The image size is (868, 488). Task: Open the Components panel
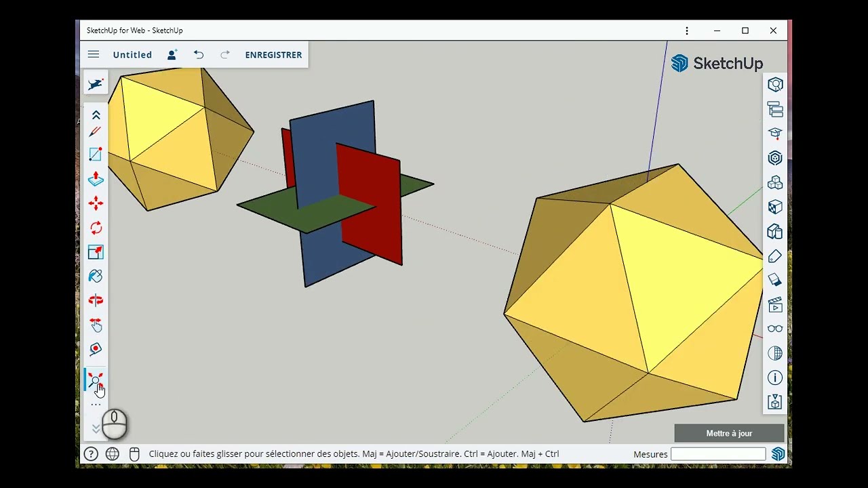[775, 158]
